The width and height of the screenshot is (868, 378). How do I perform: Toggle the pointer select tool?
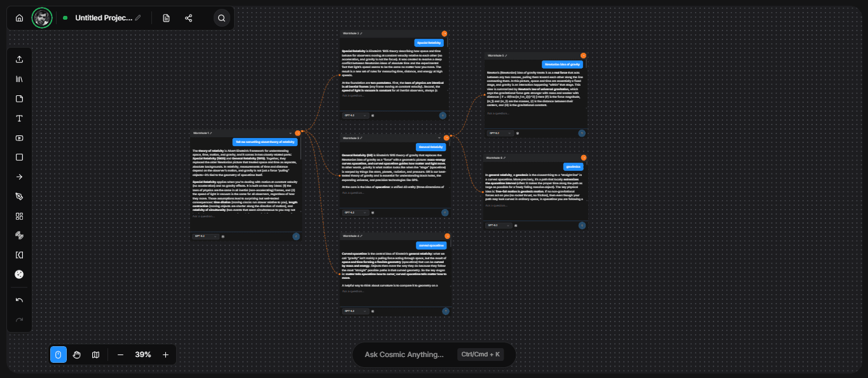(x=59, y=354)
